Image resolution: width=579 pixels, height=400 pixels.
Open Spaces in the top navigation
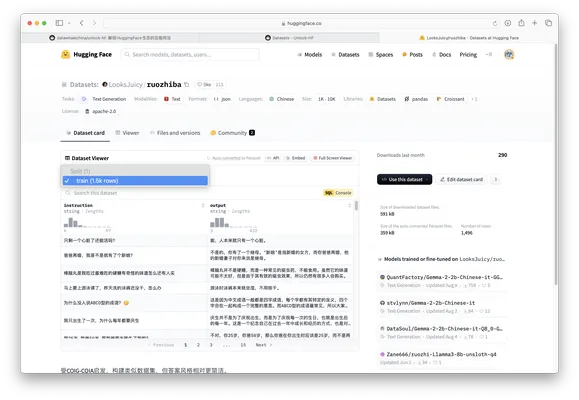(x=381, y=55)
